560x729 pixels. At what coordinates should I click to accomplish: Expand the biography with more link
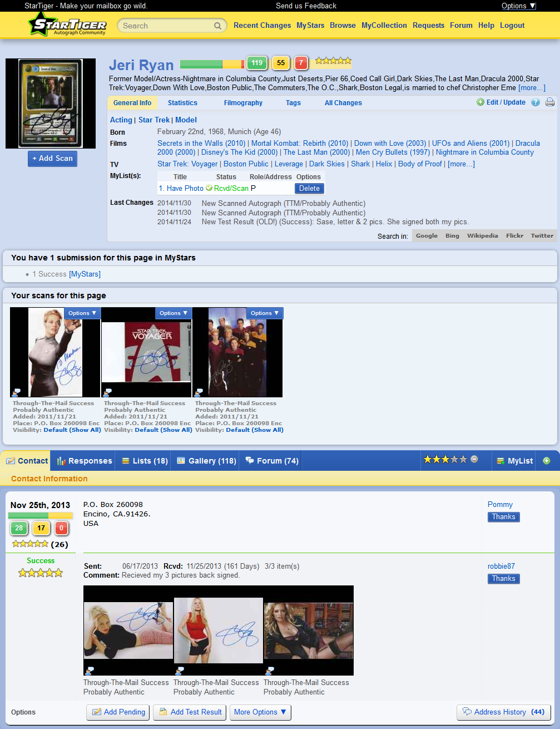coord(532,88)
